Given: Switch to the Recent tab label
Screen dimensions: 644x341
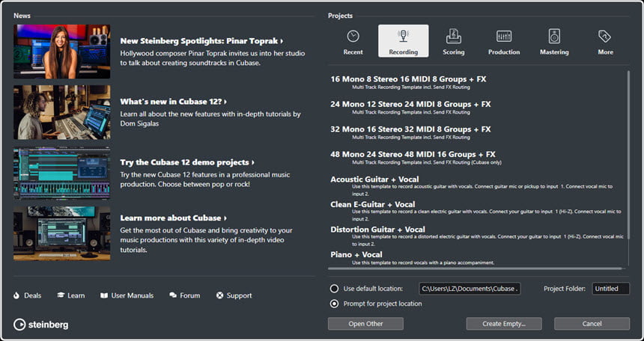Looking at the screenshot, I should point(353,52).
